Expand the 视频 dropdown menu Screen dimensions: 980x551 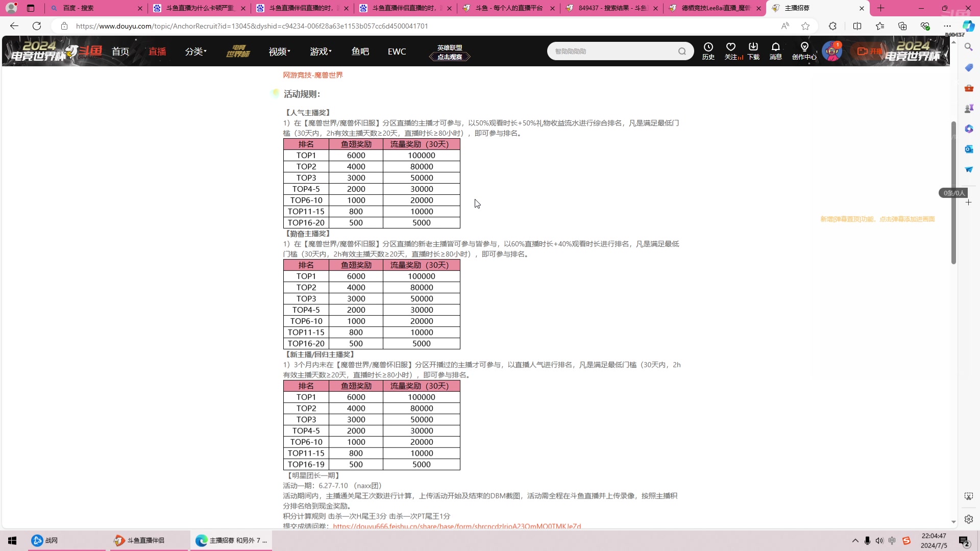point(279,52)
